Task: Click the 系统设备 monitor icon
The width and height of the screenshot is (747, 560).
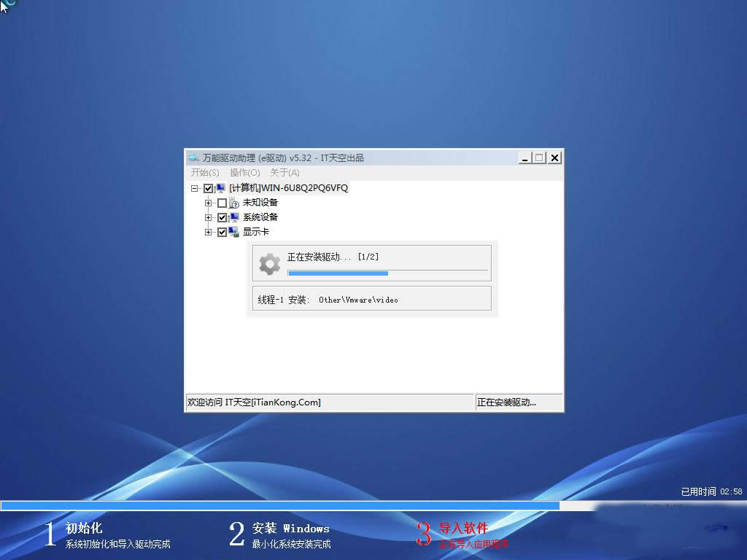Action: [x=234, y=217]
